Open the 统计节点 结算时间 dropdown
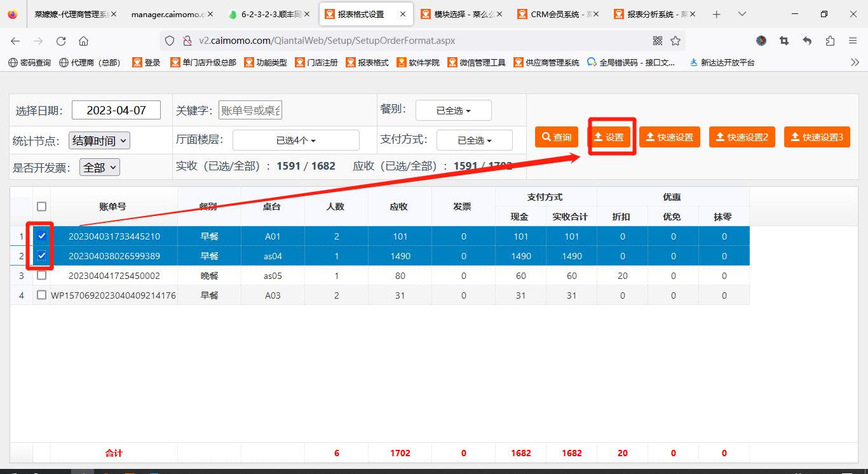The width and height of the screenshot is (868, 474). (99, 140)
